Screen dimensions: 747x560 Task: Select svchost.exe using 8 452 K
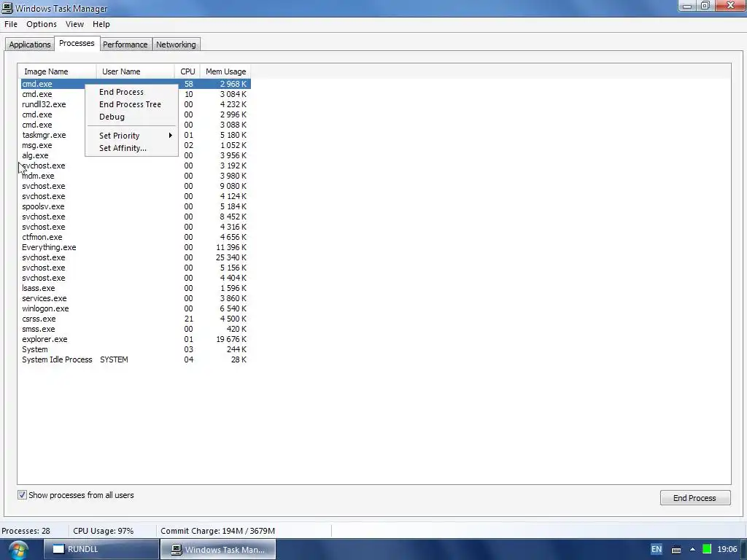coord(135,217)
